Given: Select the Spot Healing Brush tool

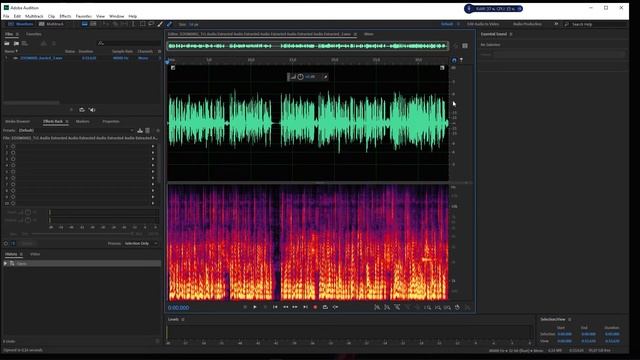Looking at the screenshot, I should coord(169,24).
